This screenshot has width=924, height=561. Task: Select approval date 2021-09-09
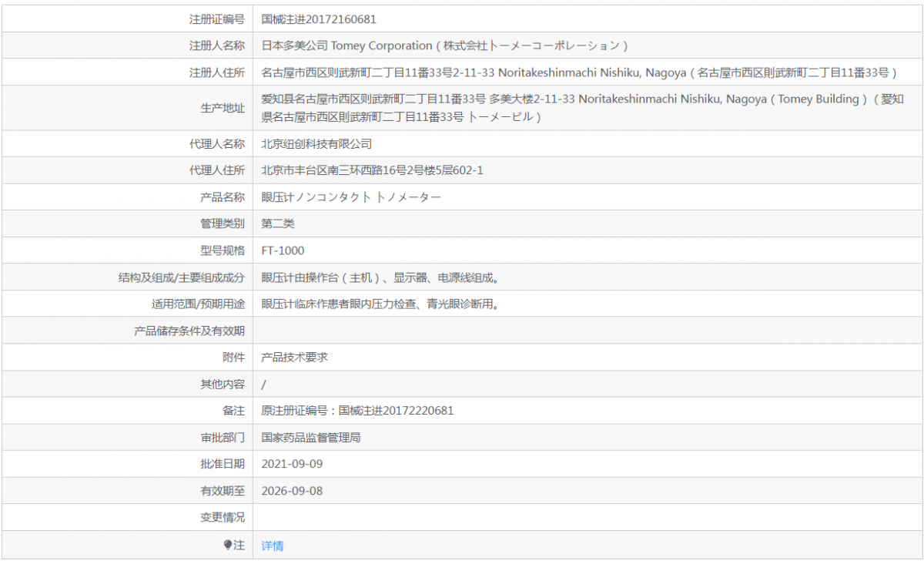[292, 464]
